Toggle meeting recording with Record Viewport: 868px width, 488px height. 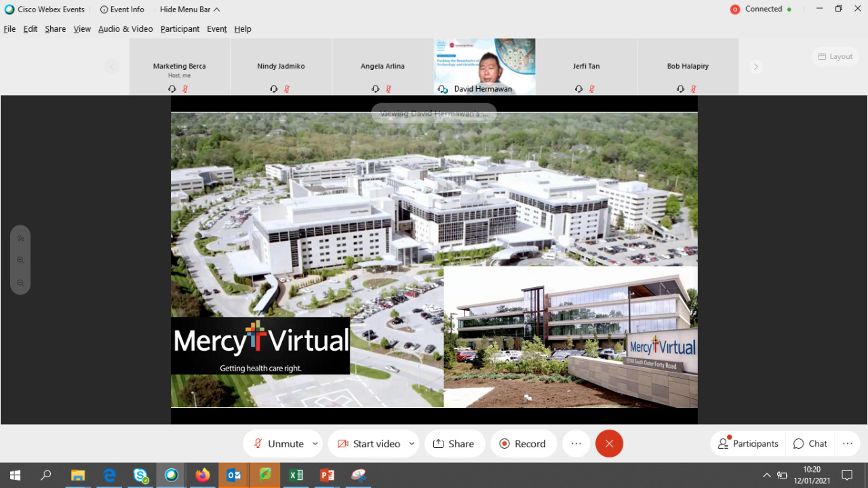524,444
